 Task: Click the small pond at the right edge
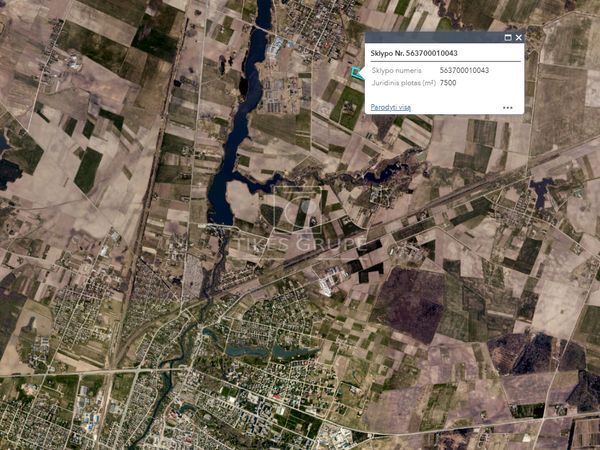pyautogui.click(x=541, y=188)
